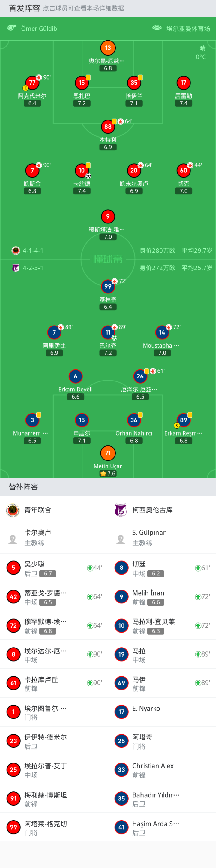
Task: Open goalkeeper 71 Metin Uçar details
Action: [x=108, y=453]
